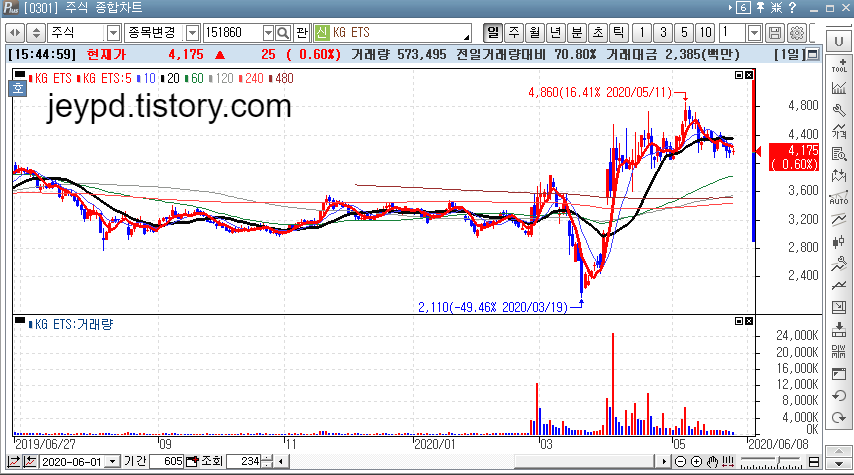This screenshot has width=854, height=475.
Task: Select the 일 daily period toggle
Action: tap(493, 33)
